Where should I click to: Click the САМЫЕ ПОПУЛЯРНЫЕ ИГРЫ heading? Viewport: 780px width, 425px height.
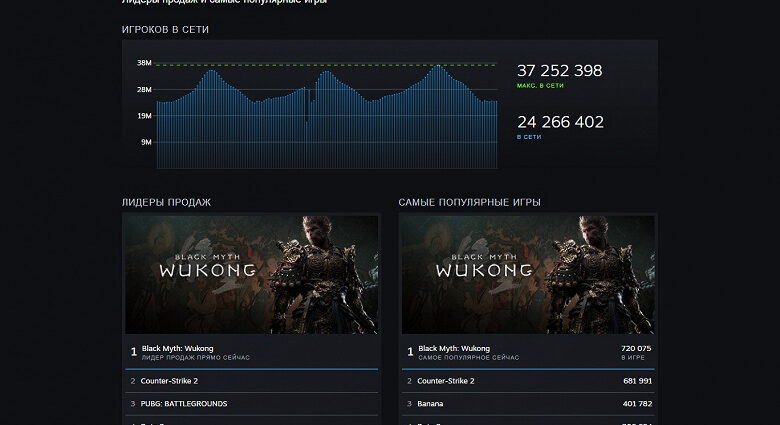point(469,203)
